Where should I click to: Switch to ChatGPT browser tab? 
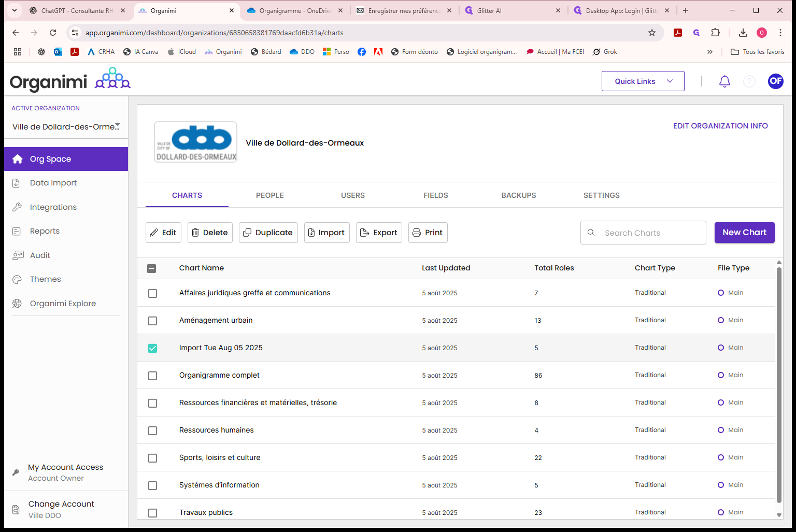pyautogui.click(x=78, y=10)
